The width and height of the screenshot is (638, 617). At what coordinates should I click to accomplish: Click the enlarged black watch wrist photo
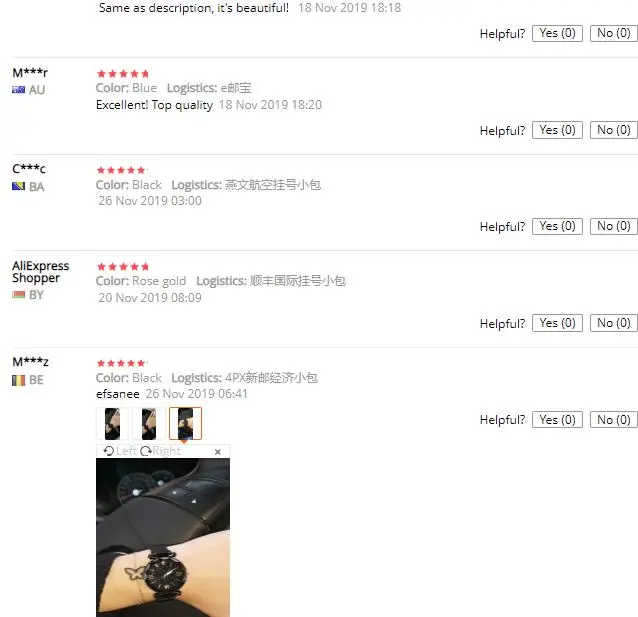pyautogui.click(x=163, y=537)
